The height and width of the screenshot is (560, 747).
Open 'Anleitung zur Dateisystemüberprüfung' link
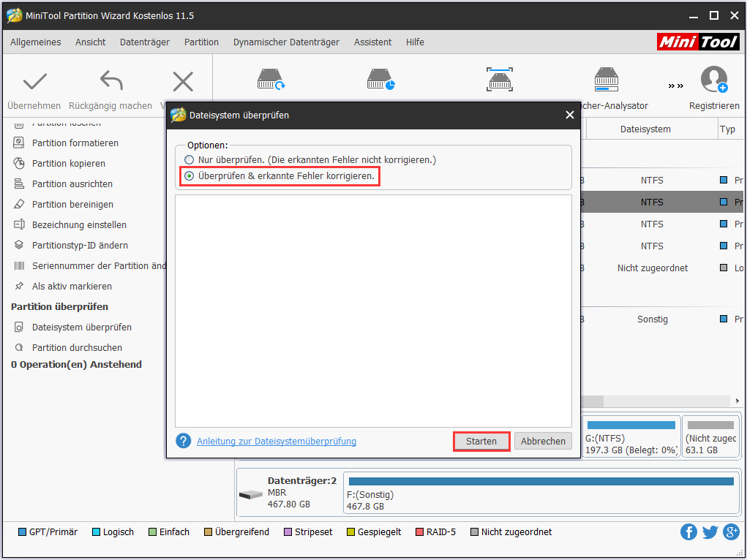[277, 441]
